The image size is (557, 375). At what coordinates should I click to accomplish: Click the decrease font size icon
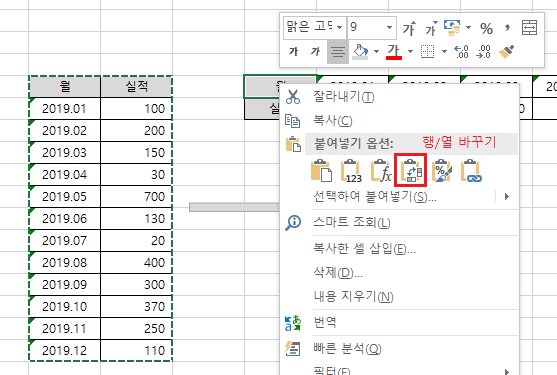tap(431, 28)
